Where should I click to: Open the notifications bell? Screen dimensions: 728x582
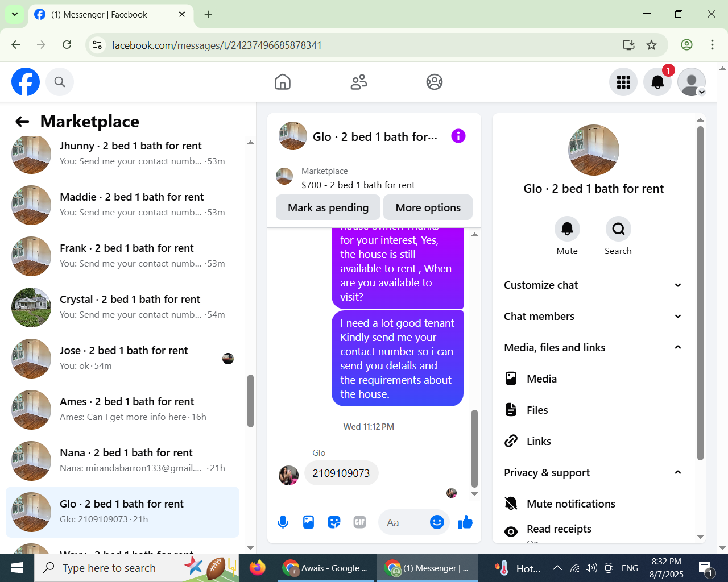click(657, 82)
